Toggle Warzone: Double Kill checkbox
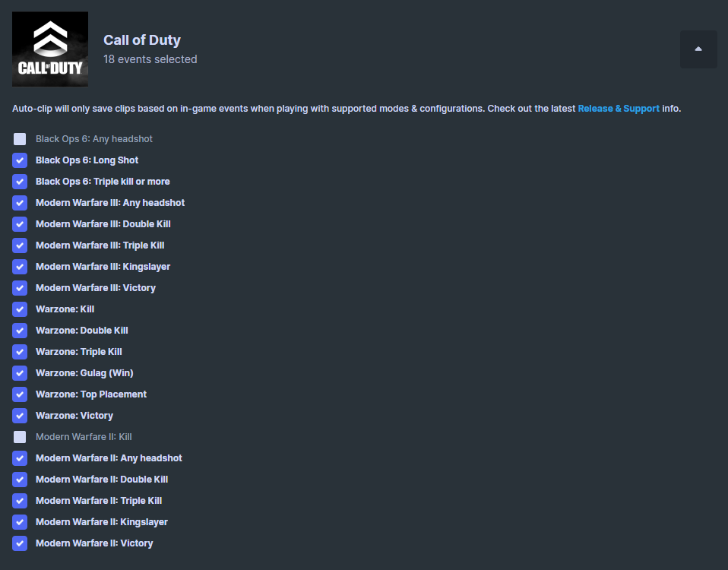The width and height of the screenshot is (728, 570). click(20, 331)
